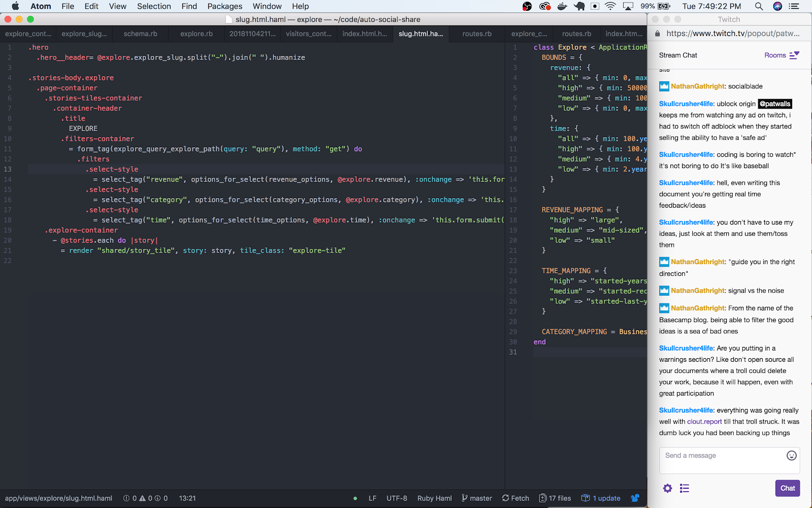Change the Ruby Haml grammar selector

click(434, 498)
